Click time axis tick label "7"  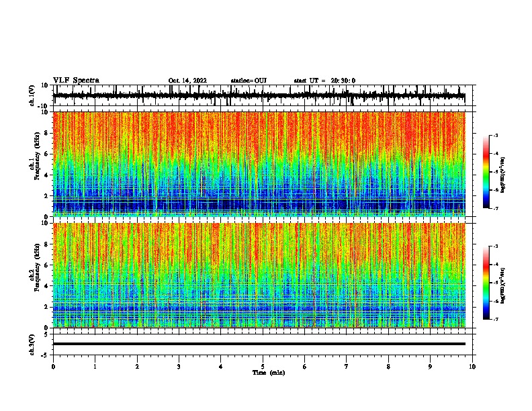tap(347, 367)
